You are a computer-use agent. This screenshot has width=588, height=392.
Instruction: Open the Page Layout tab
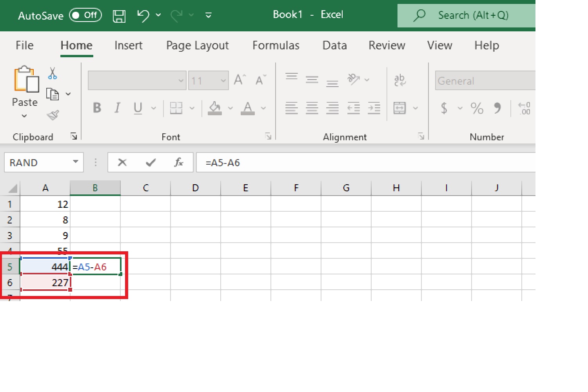pos(197,45)
